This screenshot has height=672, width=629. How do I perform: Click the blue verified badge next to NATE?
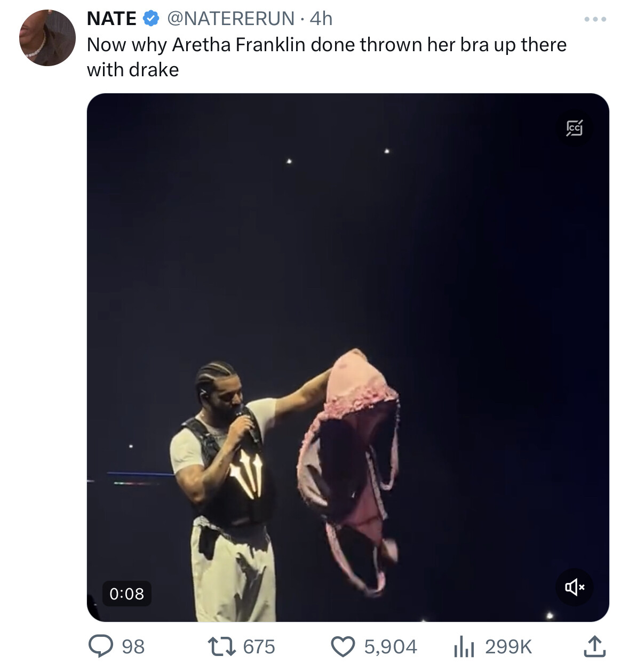[151, 19]
